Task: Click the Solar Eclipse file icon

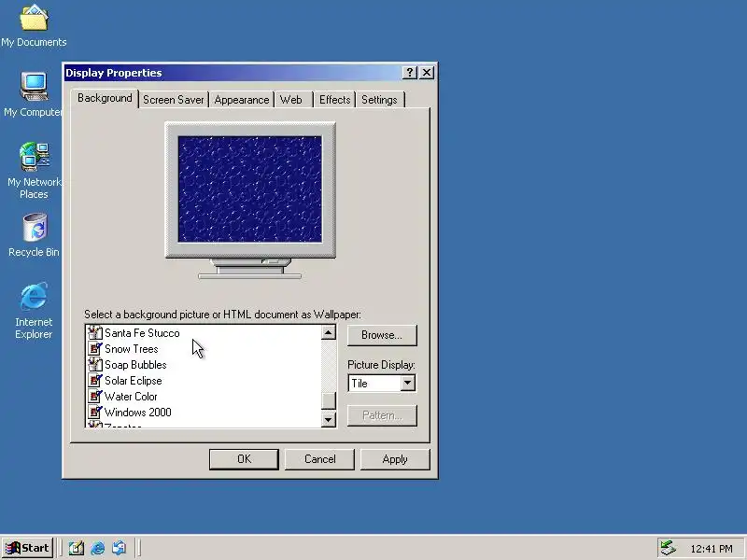Action: tap(95, 380)
